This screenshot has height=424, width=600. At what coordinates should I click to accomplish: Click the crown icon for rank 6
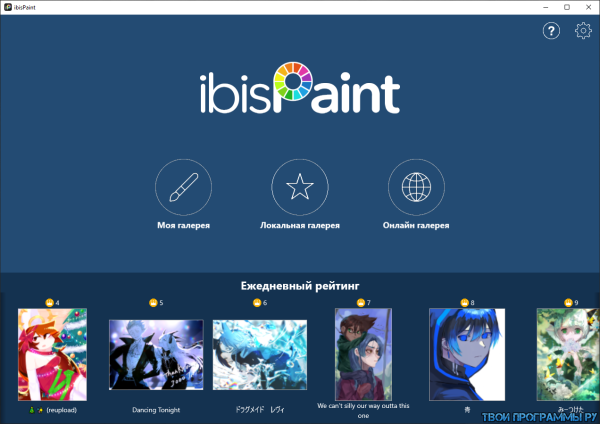257,303
